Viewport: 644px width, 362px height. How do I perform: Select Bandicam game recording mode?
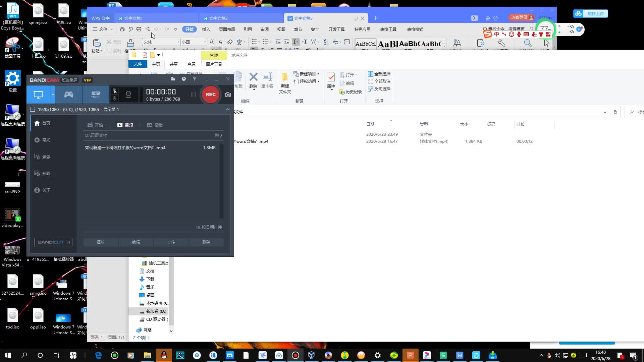point(69,95)
